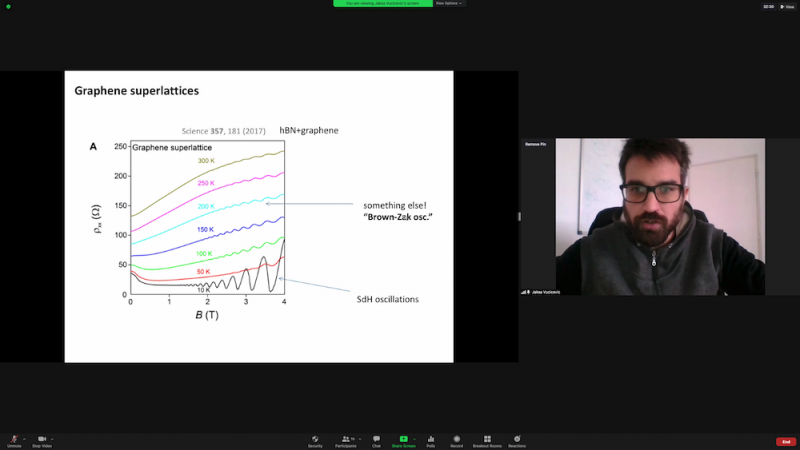800x450 pixels.
Task: Open the Reactions menu
Action: click(517, 440)
